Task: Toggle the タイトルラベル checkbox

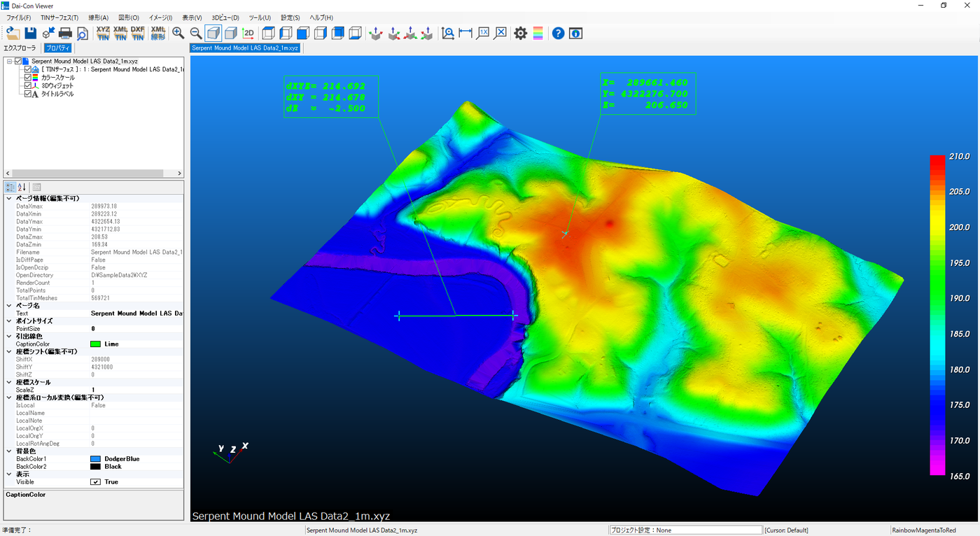Action: pos(28,94)
